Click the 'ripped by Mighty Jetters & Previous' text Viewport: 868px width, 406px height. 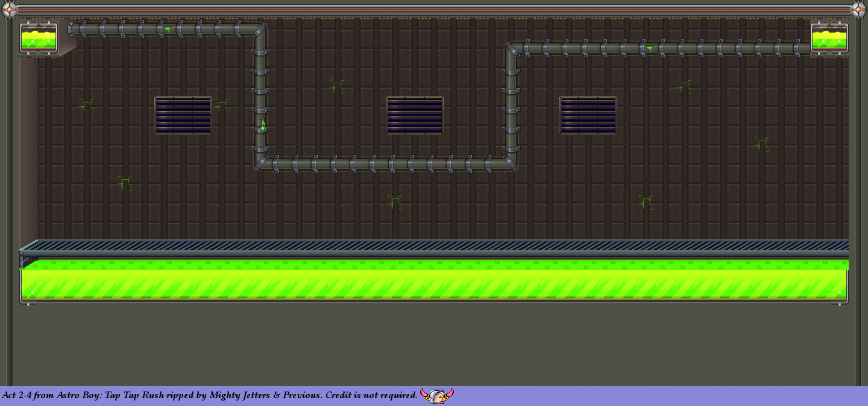[x=244, y=396]
